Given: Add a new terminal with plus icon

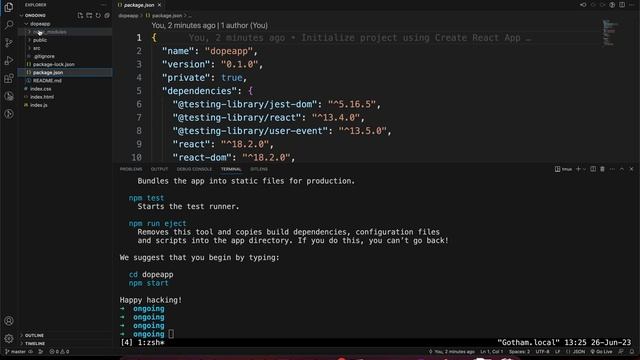Looking at the screenshot, I should coord(578,169).
